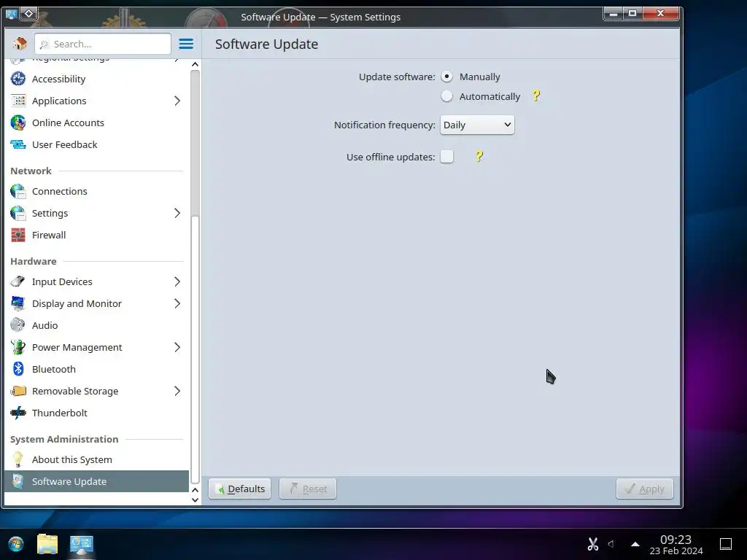Enable the Use offline updates checkbox
Image resolution: width=747 pixels, height=560 pixels.
click(x=447, y=157)
